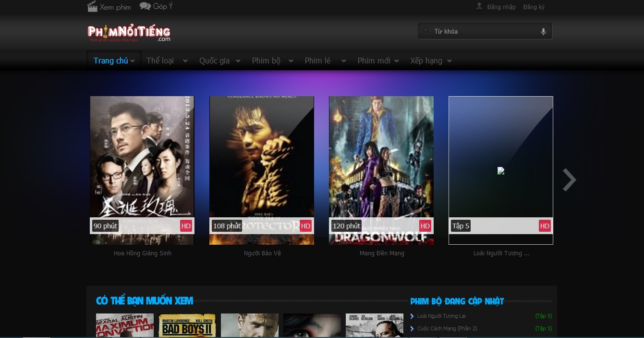Click HD badge on Mạng Đền Mạng poster
Image resolution: width=644 pixels, height=338 pixels.
point(425,226)
